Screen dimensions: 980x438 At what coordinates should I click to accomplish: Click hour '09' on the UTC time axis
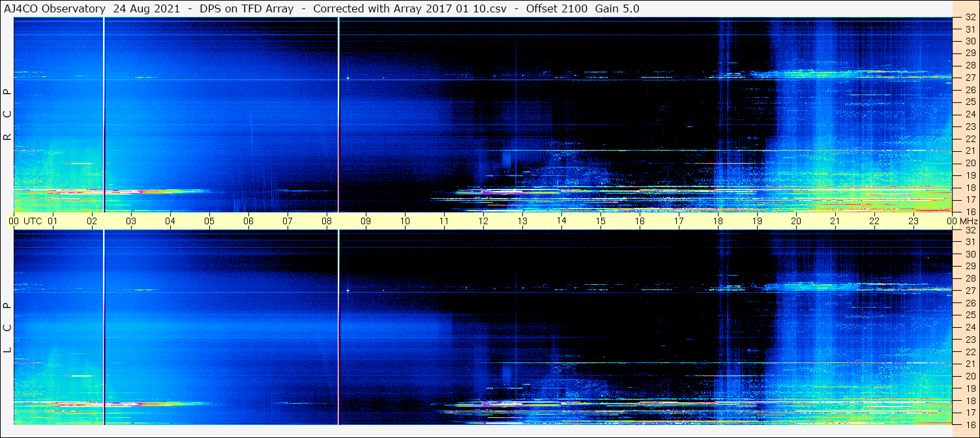coord(366,221)
